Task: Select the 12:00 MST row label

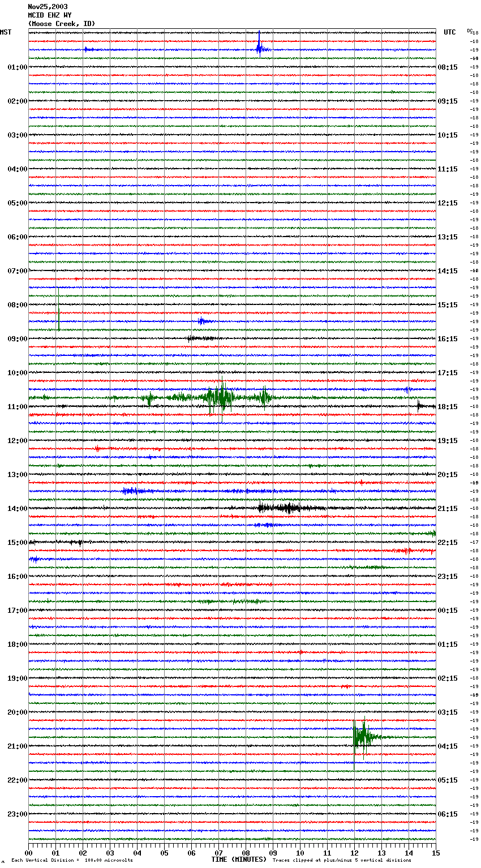Action: pos(18,441)
